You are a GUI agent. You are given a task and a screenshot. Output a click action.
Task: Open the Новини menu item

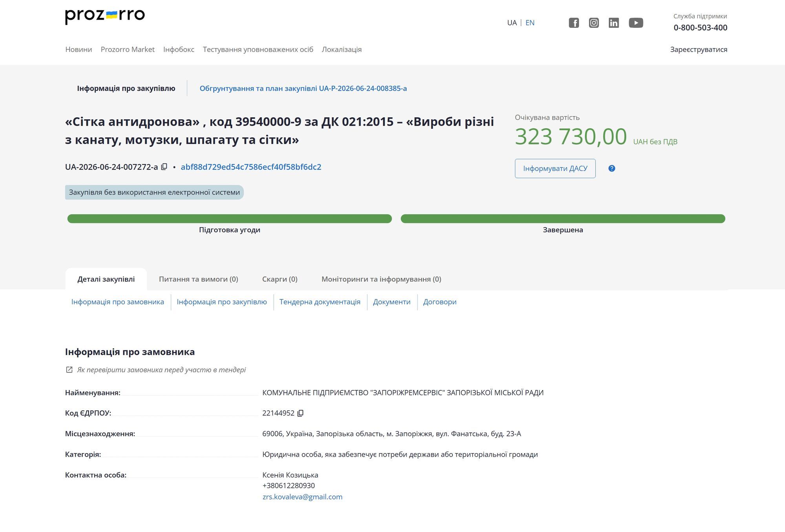point(78,49)
